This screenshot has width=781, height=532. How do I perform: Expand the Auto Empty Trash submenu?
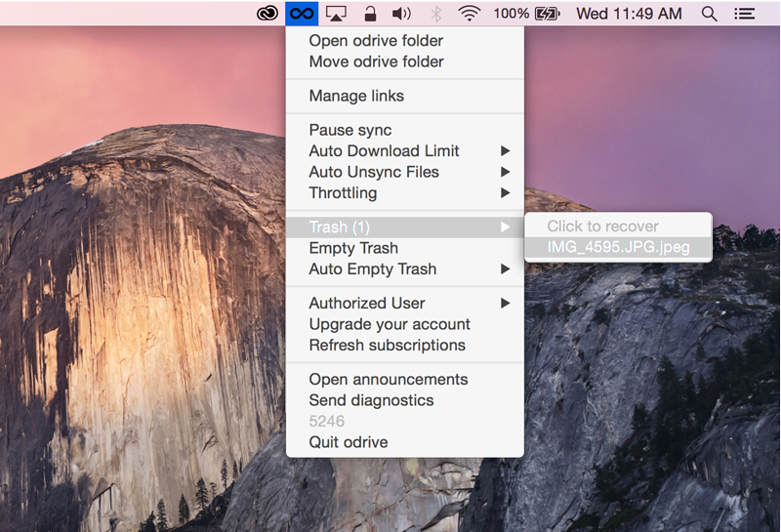tap(405, 269)
